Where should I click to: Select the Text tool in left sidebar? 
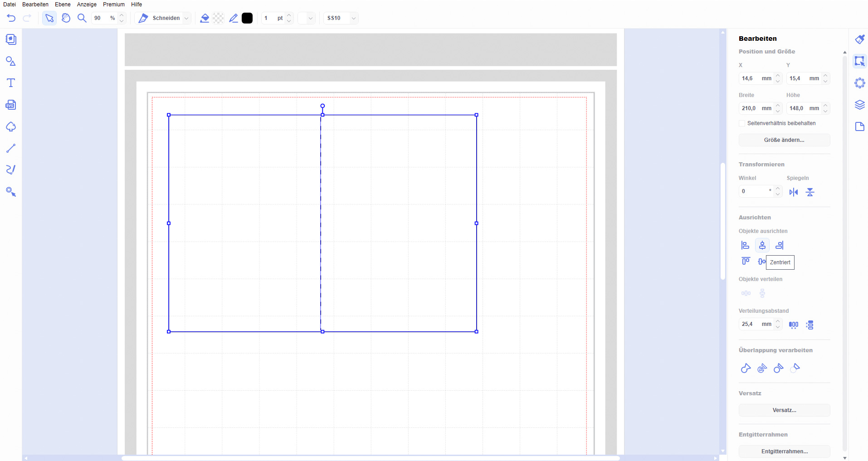tap(11, 82)
